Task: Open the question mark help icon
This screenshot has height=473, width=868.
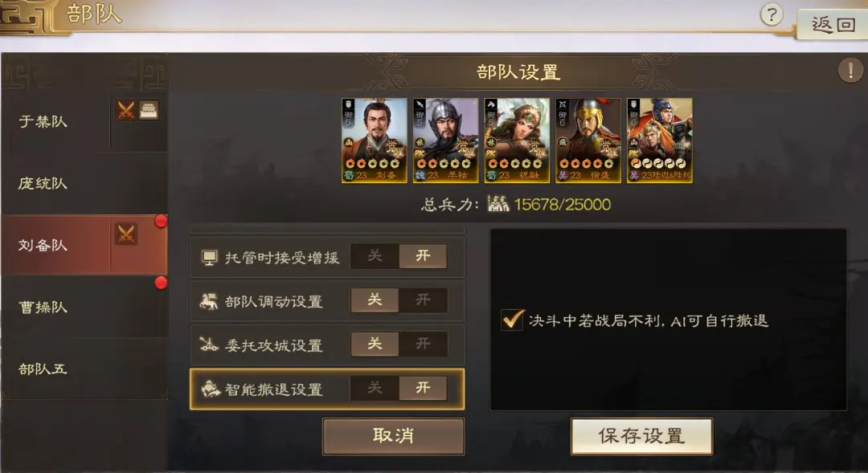Action: click(x=772, y=14)
